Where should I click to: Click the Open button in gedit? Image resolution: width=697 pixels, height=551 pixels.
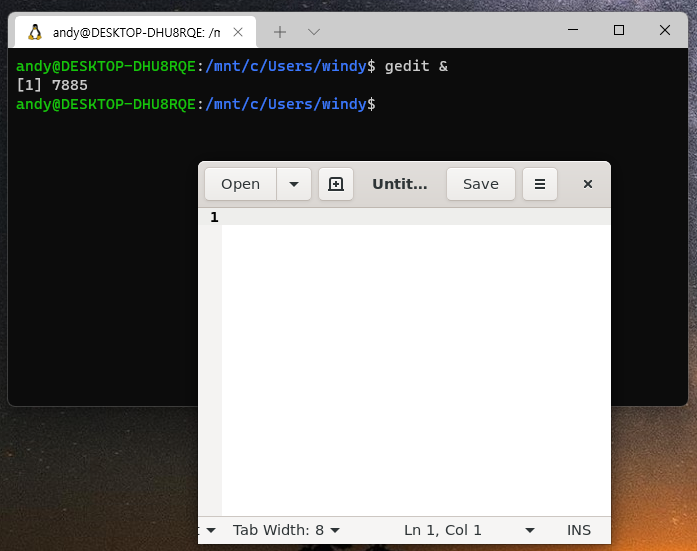tap(240, 184)
